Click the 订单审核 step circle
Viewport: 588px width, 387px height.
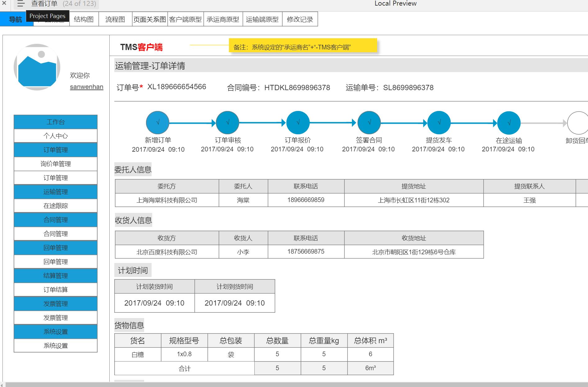(228, 122)
